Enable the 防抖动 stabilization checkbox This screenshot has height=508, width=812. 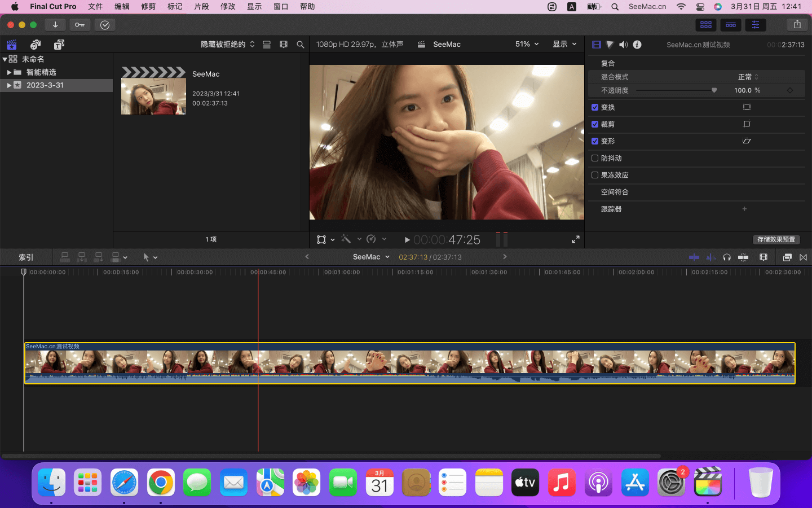pyautogui.click(x=595, y=158)
